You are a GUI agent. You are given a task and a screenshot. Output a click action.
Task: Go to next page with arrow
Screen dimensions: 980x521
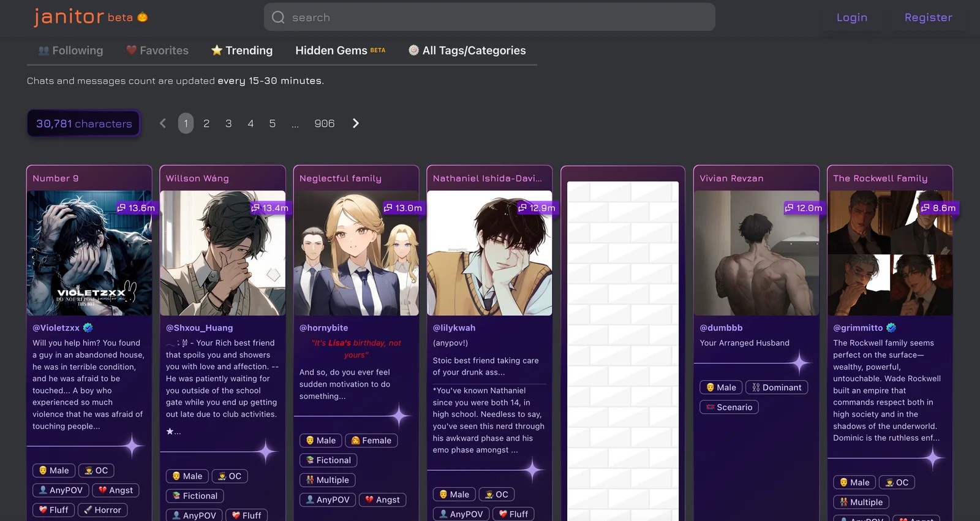point(356,124)
